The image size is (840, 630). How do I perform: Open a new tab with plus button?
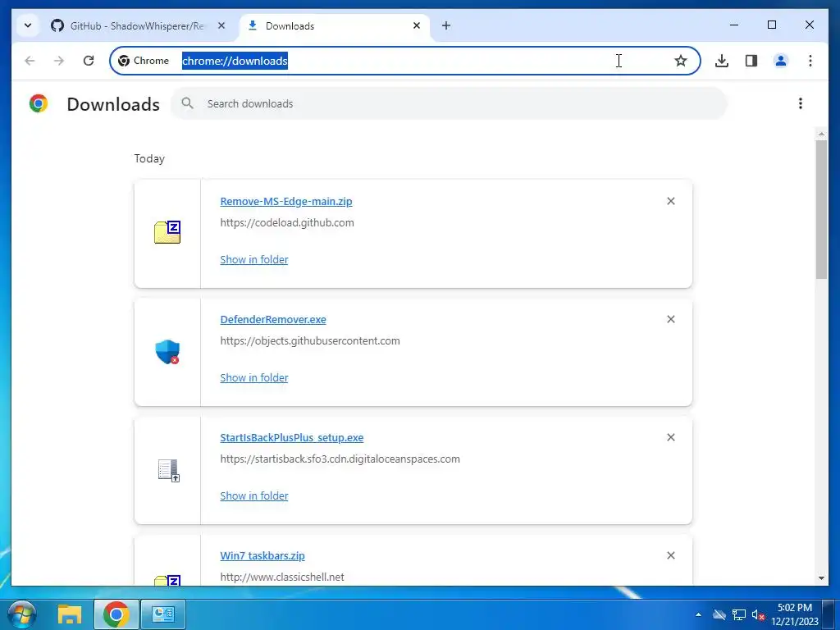[445, 25]
